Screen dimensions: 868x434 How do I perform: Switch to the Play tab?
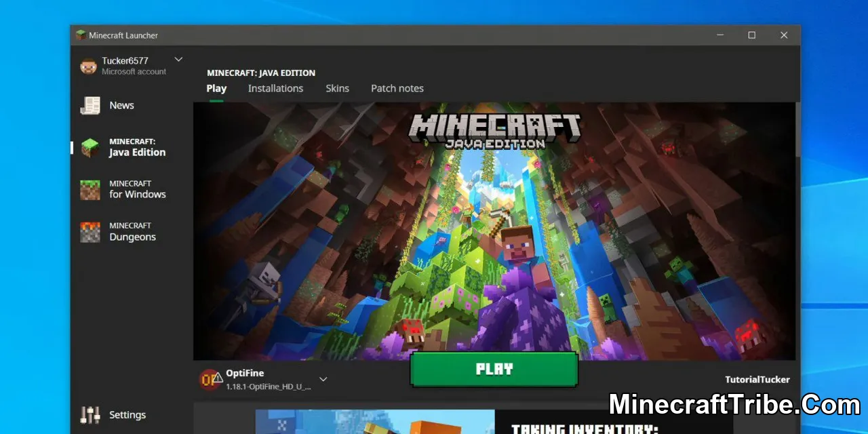[x=216, y=88]
